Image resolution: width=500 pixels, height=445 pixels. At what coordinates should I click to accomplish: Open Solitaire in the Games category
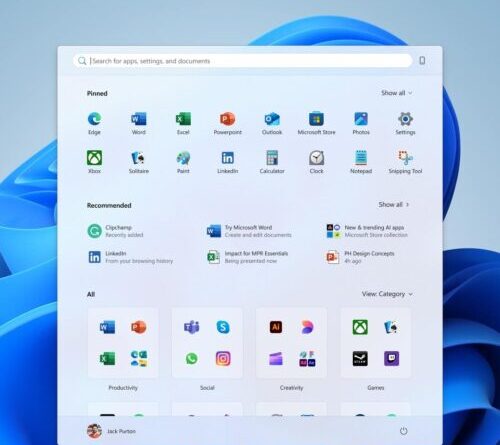coord(391,327)
